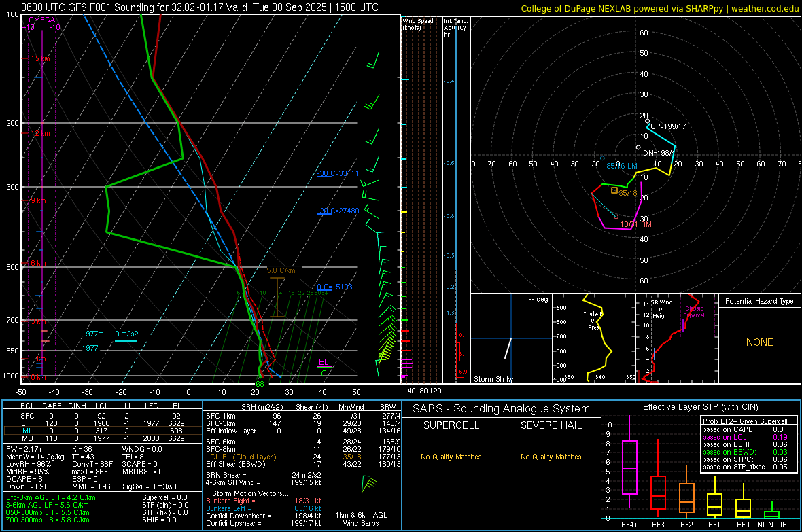Select the 6 km height marker
802x532 pixels.
pos(38,263)
